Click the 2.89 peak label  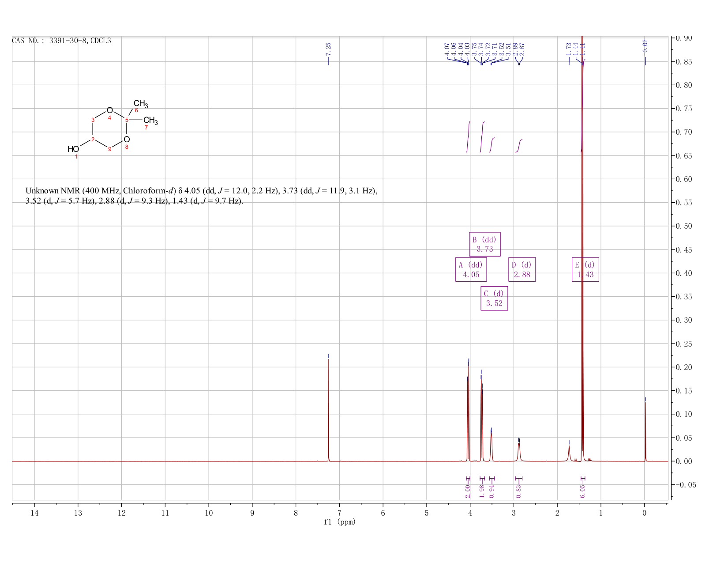515,49
